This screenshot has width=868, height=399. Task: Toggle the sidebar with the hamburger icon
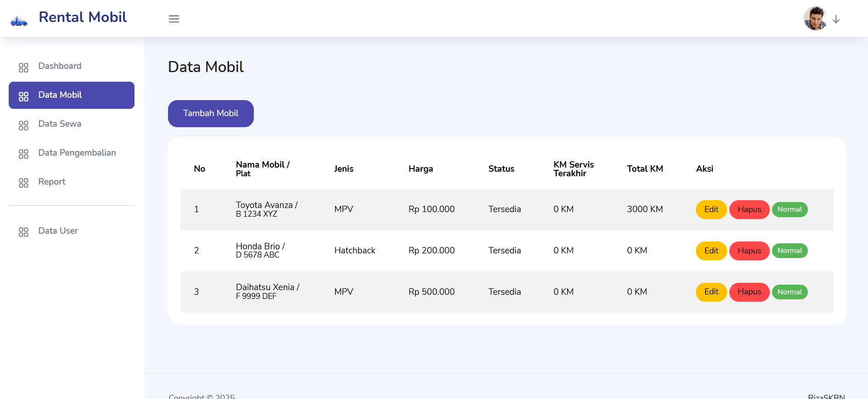coord(174,19)
